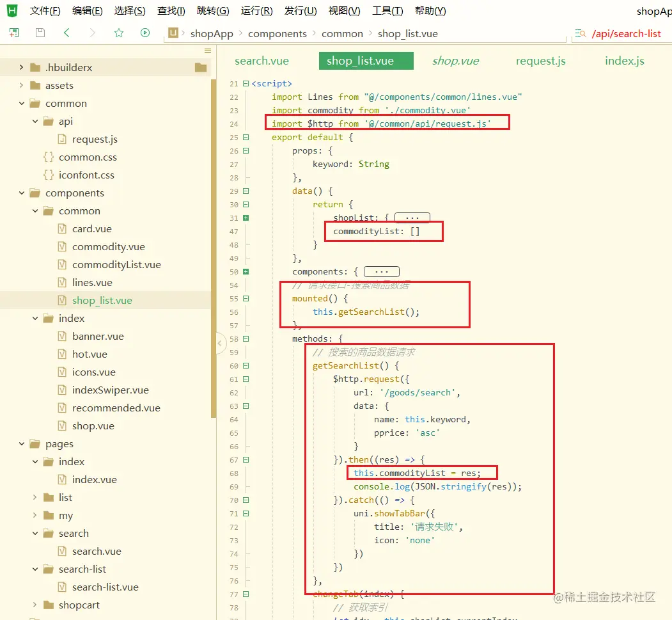Open index.vue under pages in tree
Screen dimensions: 672x620
94,479
